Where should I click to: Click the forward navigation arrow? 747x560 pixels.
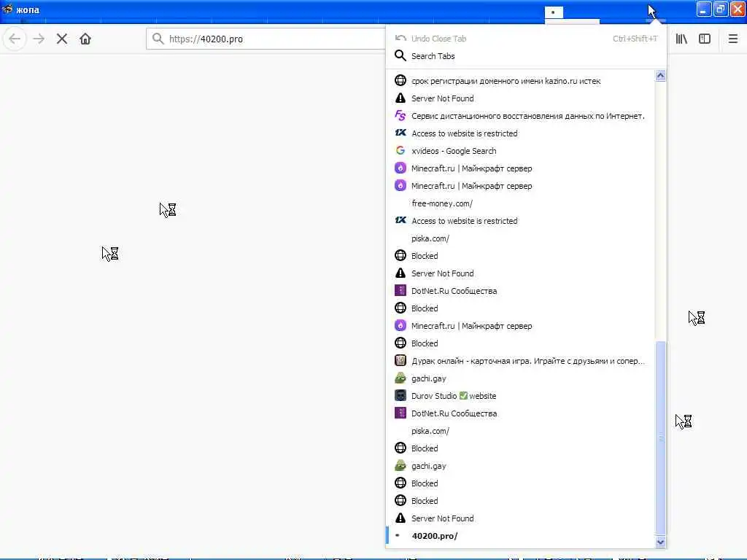pyautogui.click(x=39, y=39)
